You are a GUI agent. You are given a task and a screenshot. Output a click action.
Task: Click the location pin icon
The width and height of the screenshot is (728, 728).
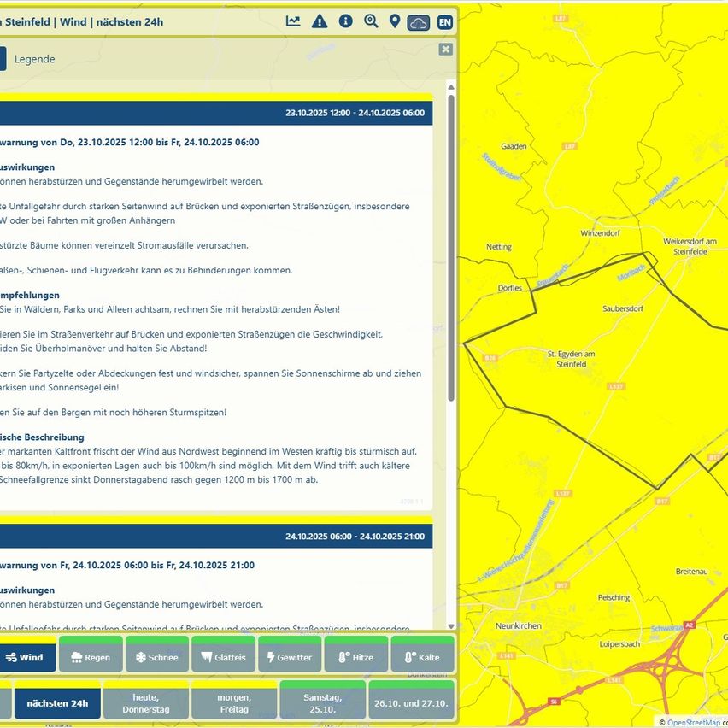(395, 21)
